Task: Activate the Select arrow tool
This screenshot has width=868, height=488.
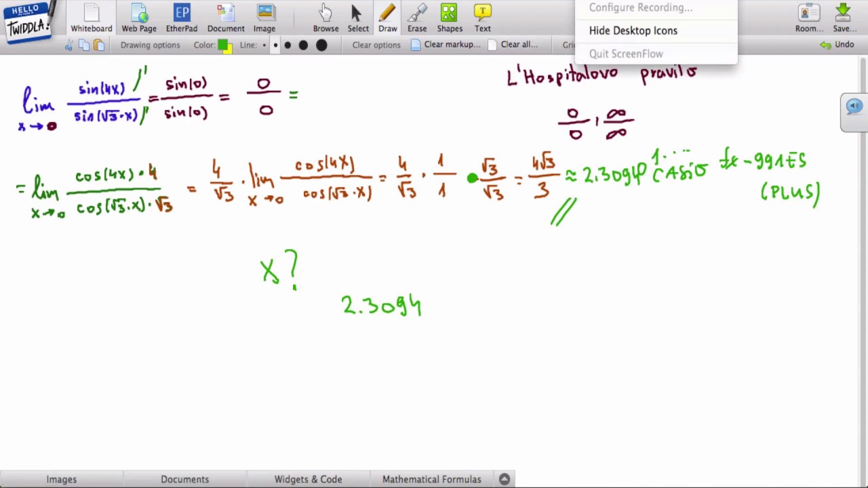Action: (x=358, y=18)
